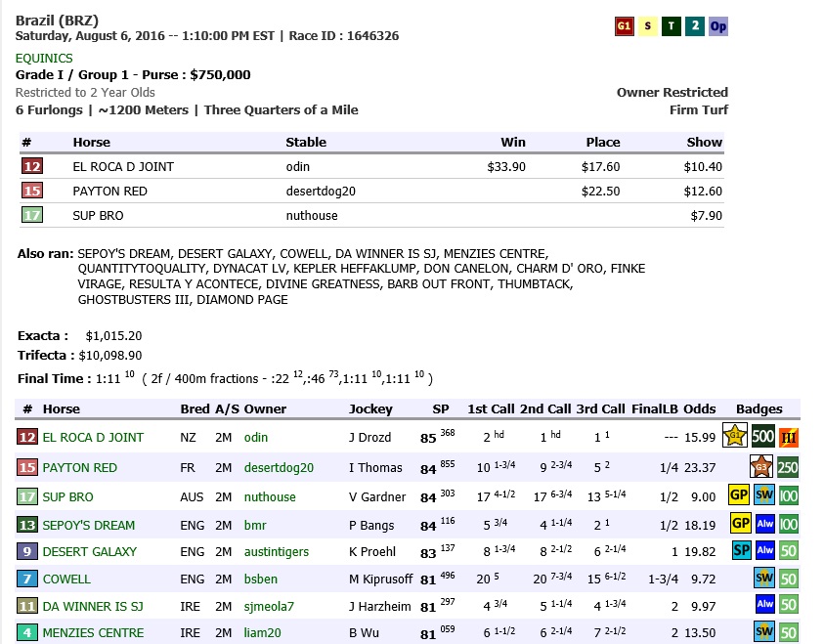Open DESERT GALAXY horse page

click(x=90, y=552)
